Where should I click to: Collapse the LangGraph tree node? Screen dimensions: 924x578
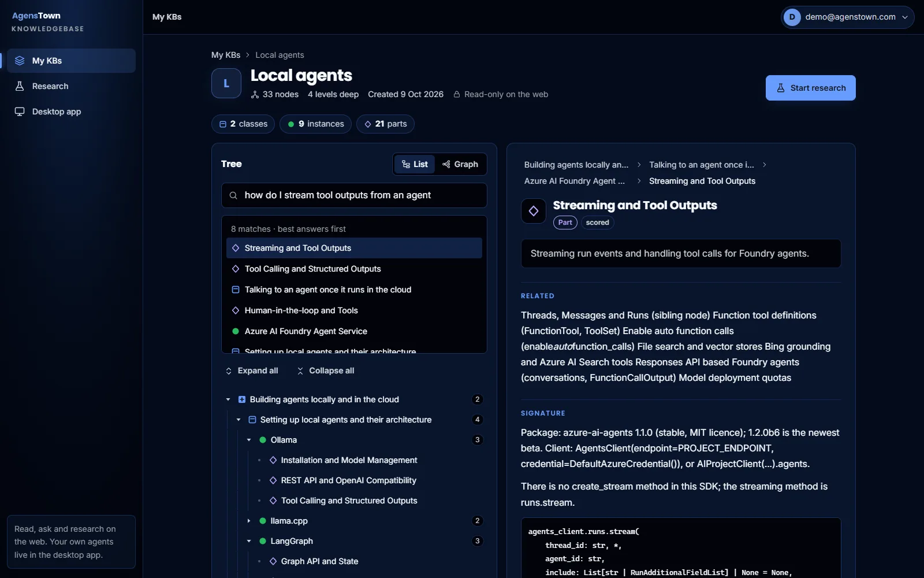pos(249,541)
